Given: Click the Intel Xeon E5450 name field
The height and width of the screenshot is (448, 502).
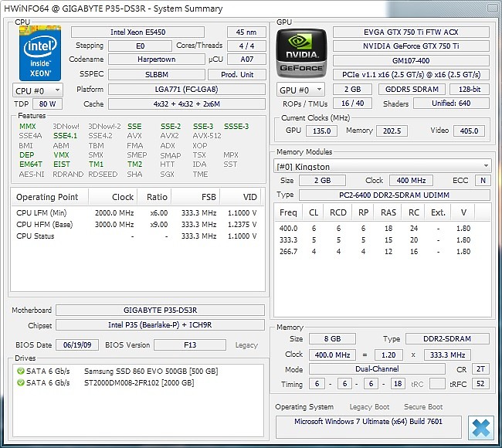Looking at the screenshot, I should tap(137, 32).
